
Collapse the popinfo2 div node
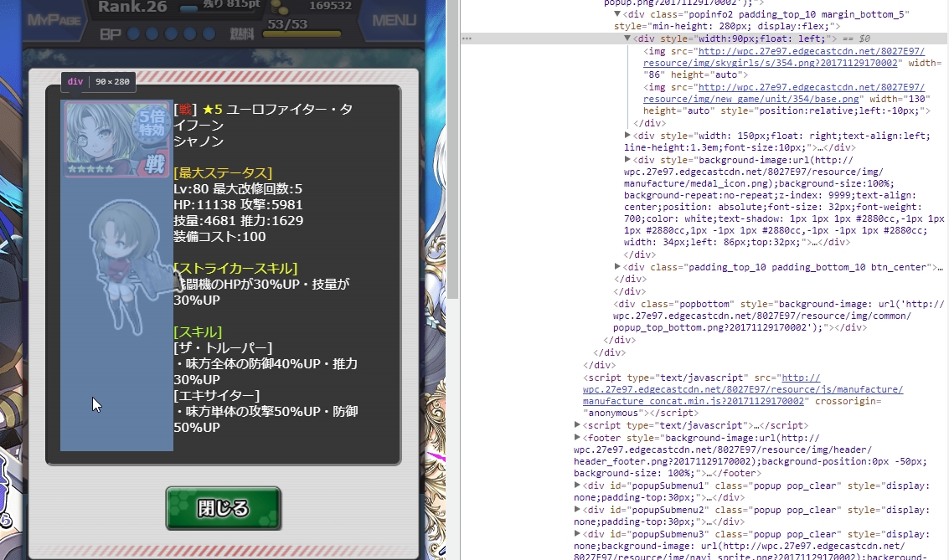point(616,14)
